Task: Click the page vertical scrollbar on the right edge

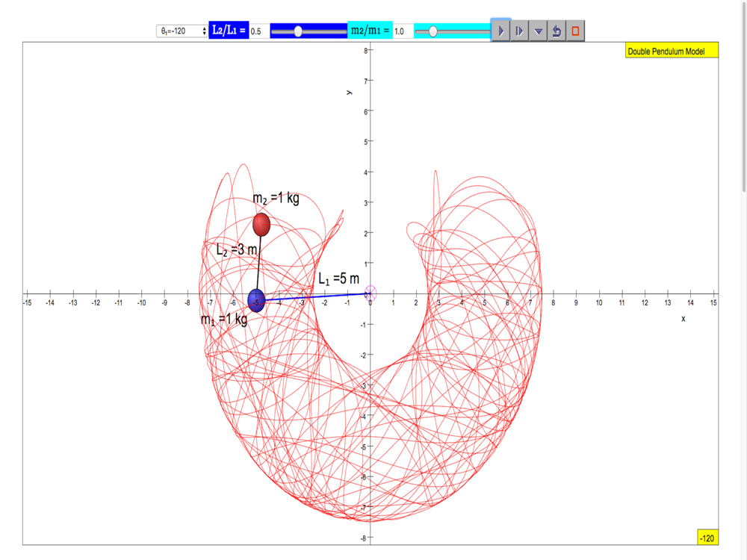Action: pyautogui.click(x=744, y=96)
